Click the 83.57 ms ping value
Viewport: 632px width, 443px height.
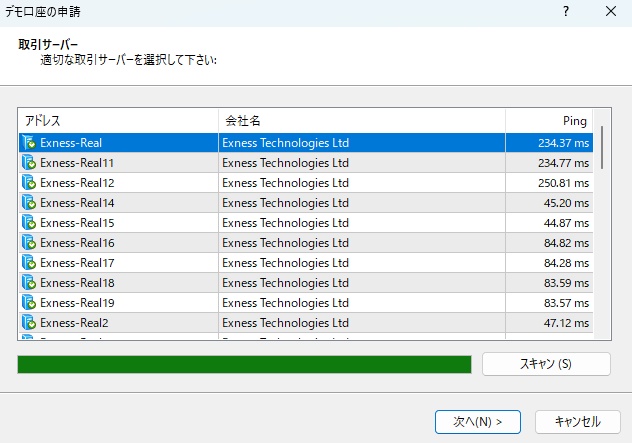tap(566, 303)
